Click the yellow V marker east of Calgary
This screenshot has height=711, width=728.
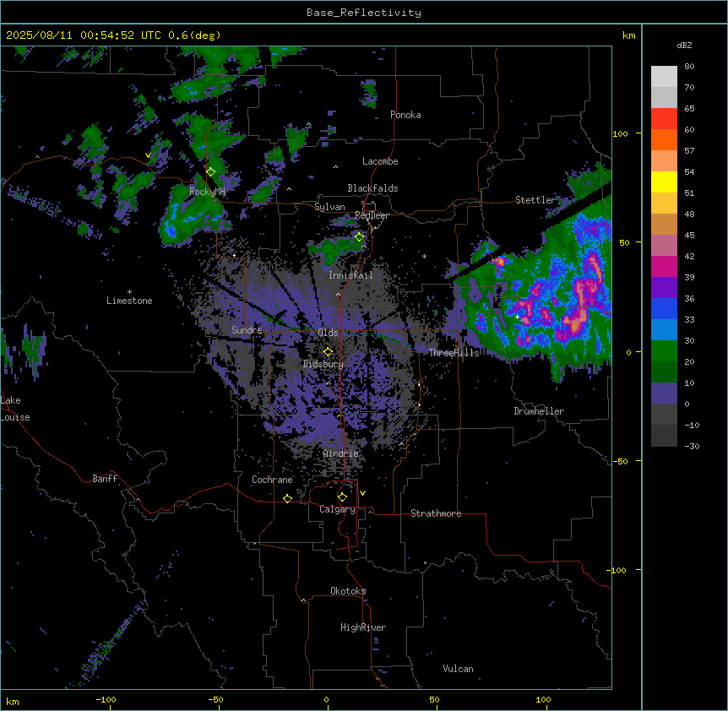point(362,493)
